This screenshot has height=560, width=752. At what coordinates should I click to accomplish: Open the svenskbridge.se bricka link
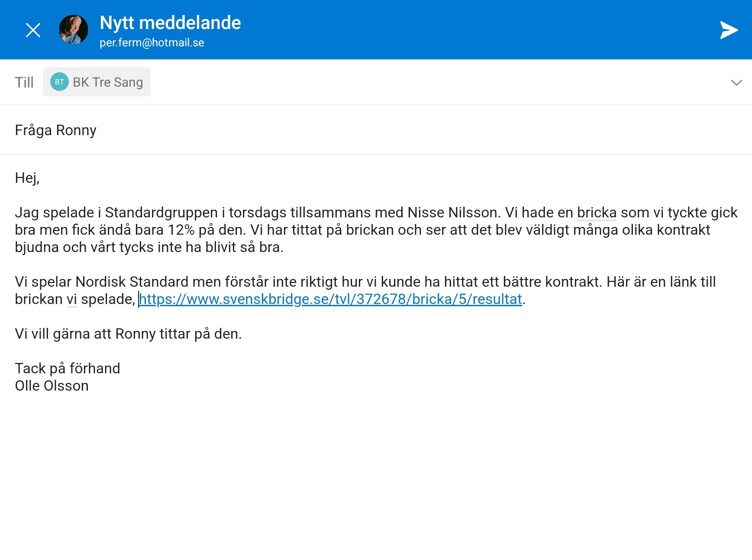point(330,299)
